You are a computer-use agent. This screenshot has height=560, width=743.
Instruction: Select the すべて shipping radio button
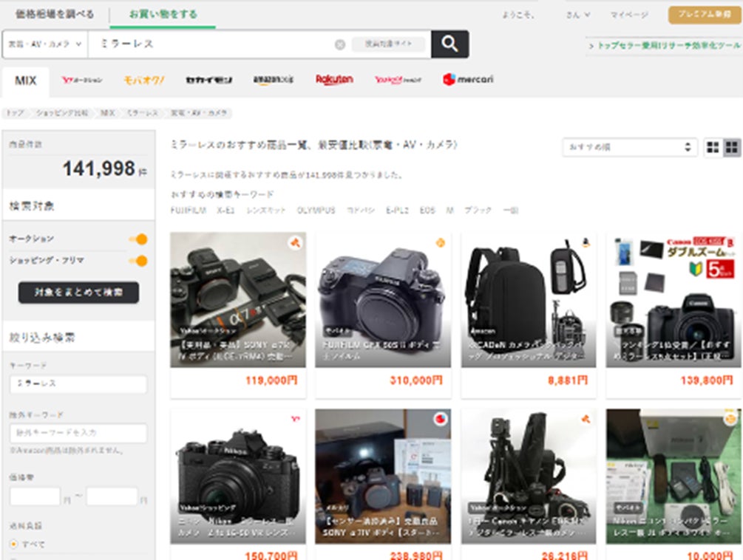(x=14, y=544)
